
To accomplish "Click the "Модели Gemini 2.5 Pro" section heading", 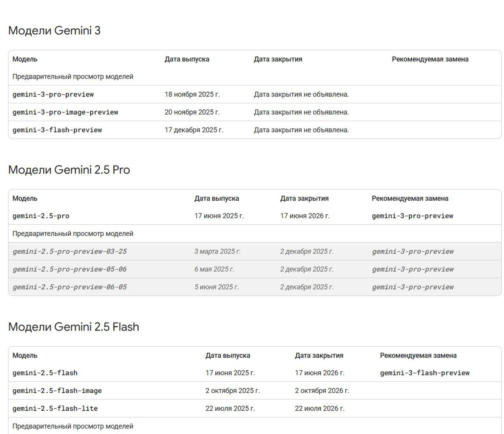I will click(x=69, y=170).
